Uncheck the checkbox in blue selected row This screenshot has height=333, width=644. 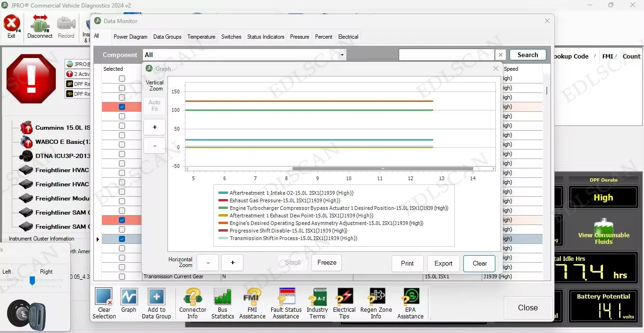point(122,239)
